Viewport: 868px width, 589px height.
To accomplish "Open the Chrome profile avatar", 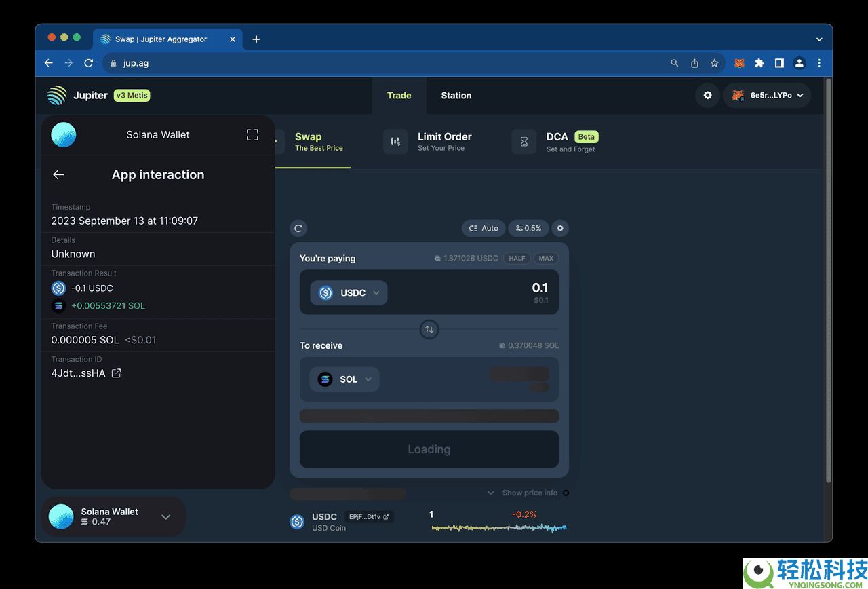I will (x=800, y=63).
